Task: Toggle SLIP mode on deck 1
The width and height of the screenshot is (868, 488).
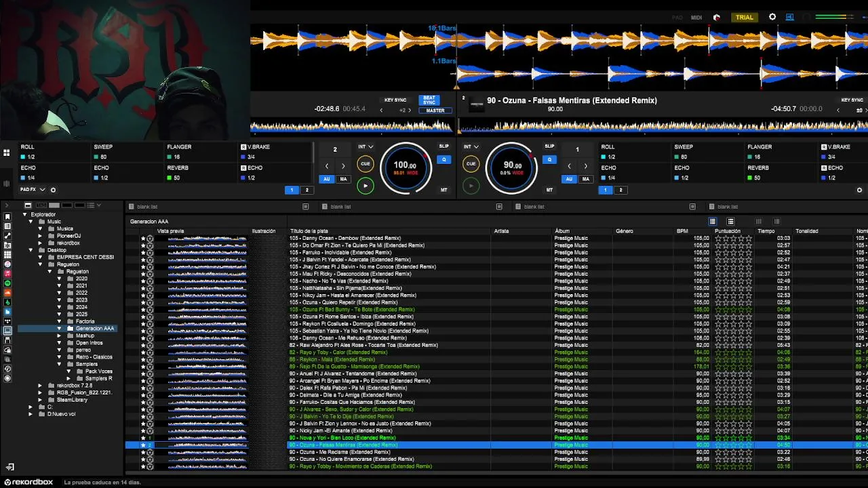Action: 443,146
